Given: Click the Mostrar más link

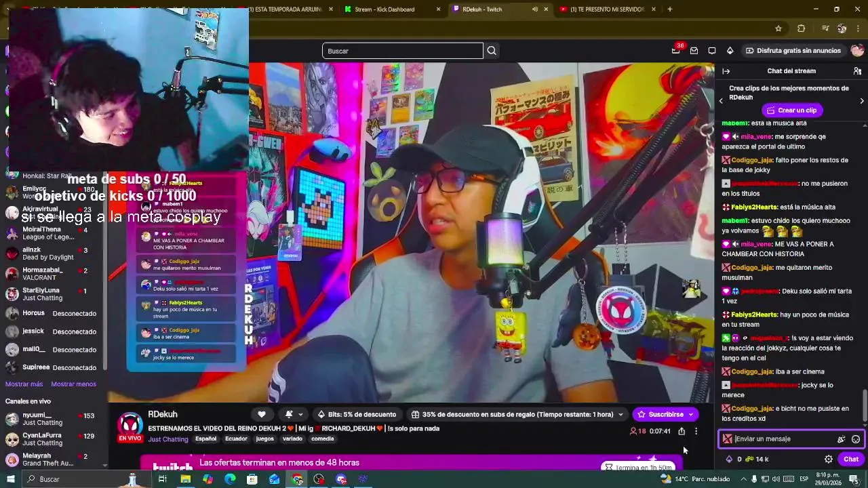Looking at the screenshot, I should (24, 384).
